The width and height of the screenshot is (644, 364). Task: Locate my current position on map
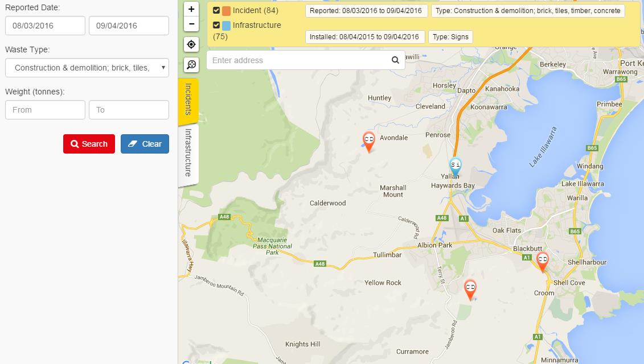pyautogui.click(x=191, y=44)
